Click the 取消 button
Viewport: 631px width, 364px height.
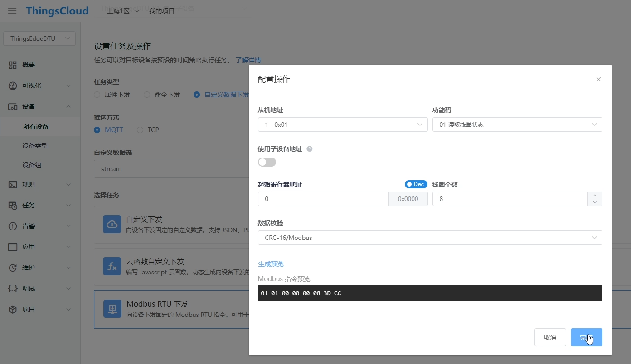pyautogui.click(x=550, y=337)
